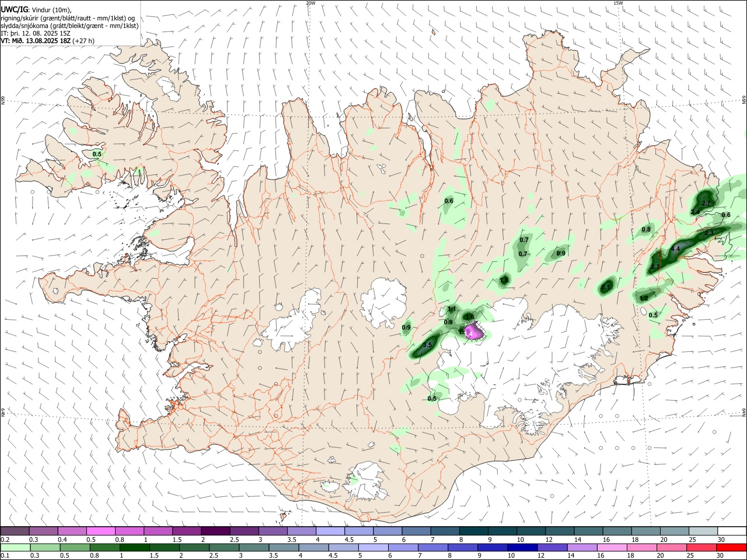Click the bright pink 0.5–0.8 swatch in upper legend row

pos(100,531)
